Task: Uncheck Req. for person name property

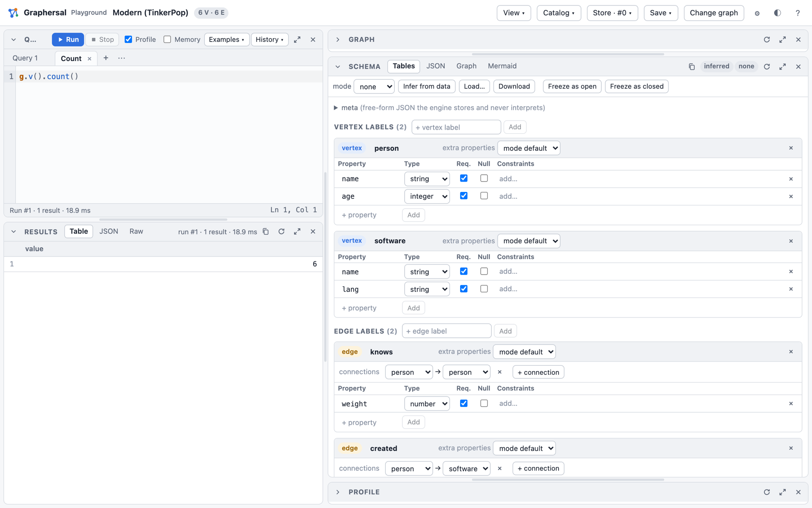Action: point(464,178)
